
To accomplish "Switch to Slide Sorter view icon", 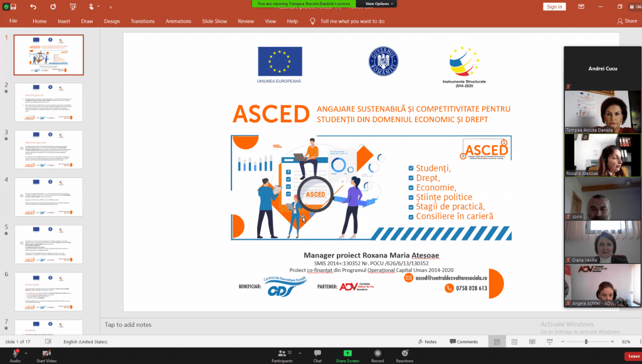I will click(514, 341).
